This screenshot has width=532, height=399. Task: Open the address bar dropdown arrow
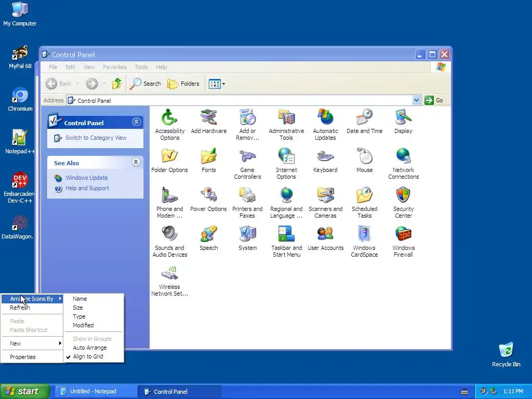(416, 100)
